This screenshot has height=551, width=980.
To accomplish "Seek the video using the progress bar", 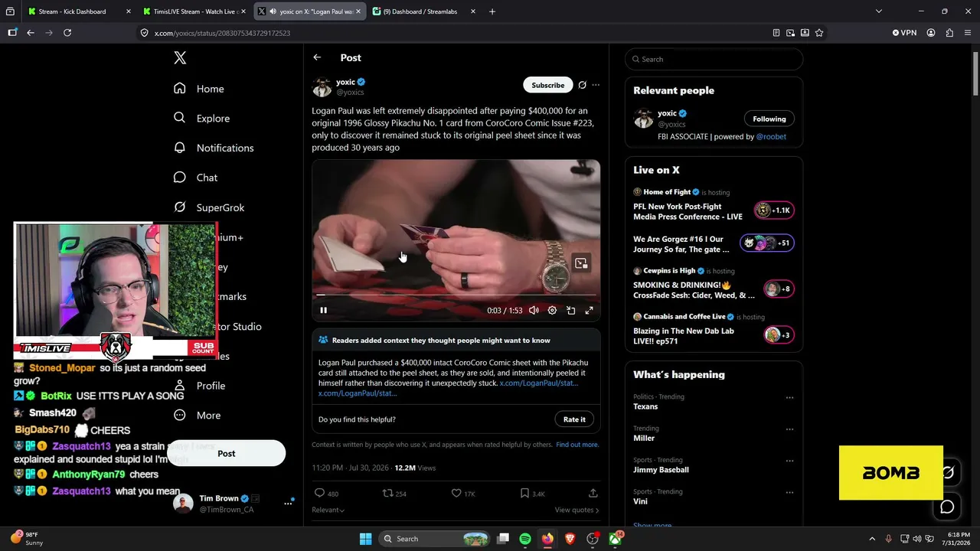I will 456,295.
